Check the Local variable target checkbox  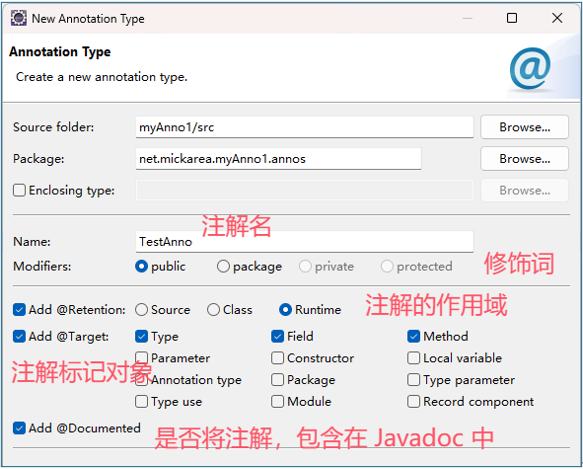pos(414,358)
